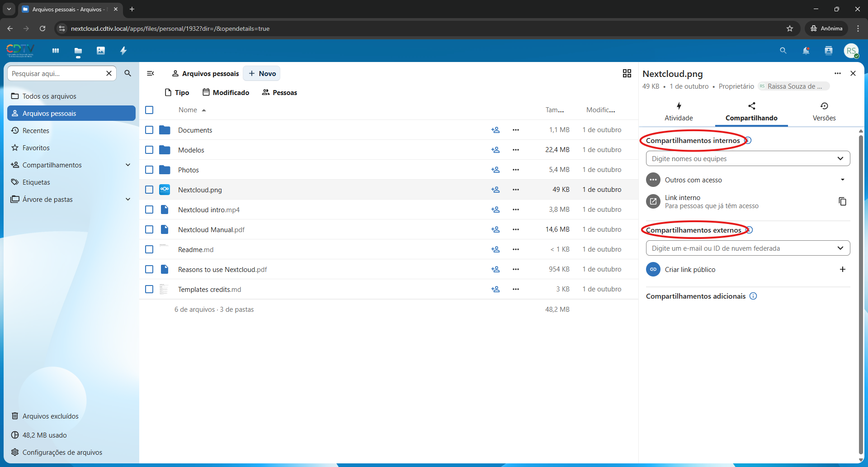Viewport: 868px width, 467px height.
Task: Open the Photos app icon in top bar
Action: point(100,51)
